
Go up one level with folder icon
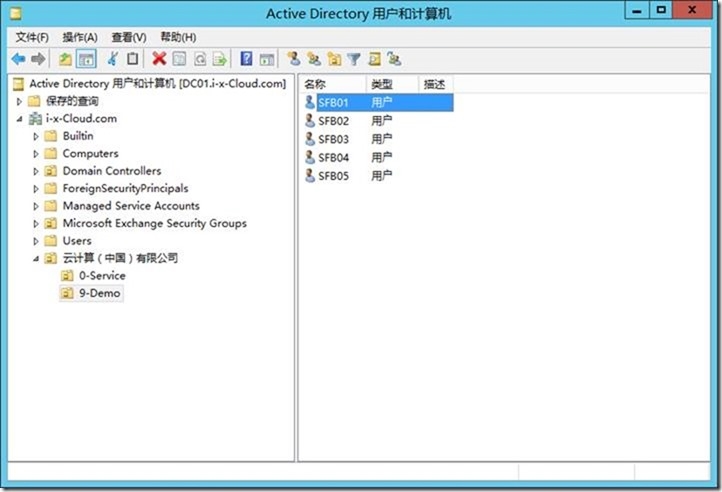[x=65, y=59]
